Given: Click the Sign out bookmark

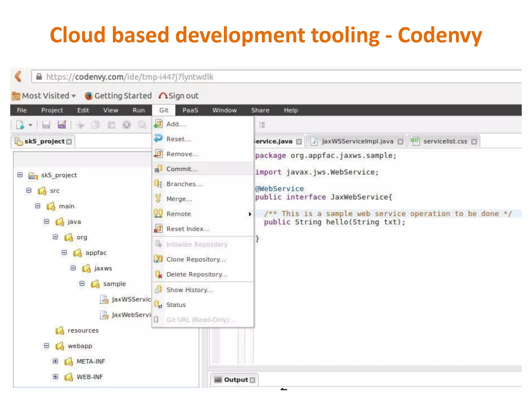Looking at the screenshot, I should point(179,96).
